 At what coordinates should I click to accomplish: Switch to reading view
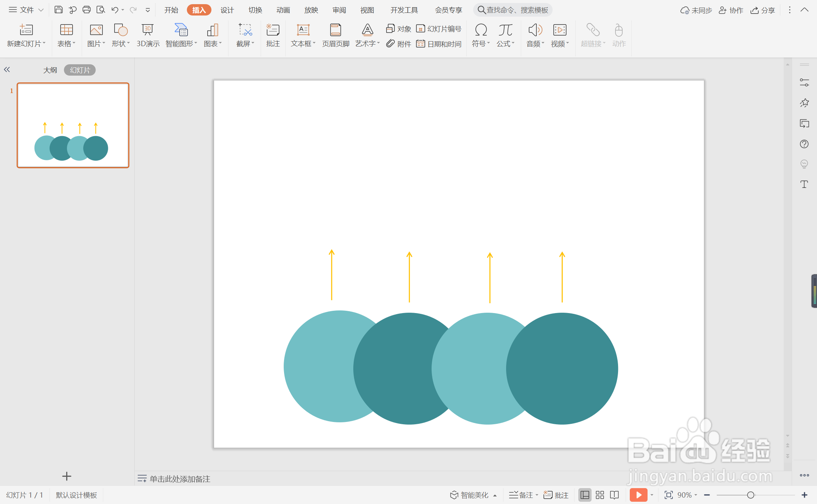[x=615, y=495]
